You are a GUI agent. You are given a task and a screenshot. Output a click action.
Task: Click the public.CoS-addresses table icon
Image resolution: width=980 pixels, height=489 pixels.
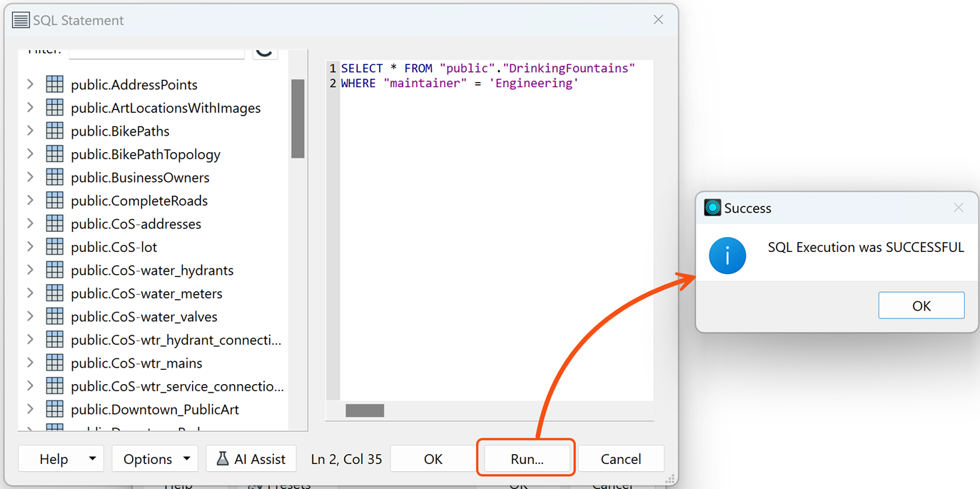coord(55,223)
